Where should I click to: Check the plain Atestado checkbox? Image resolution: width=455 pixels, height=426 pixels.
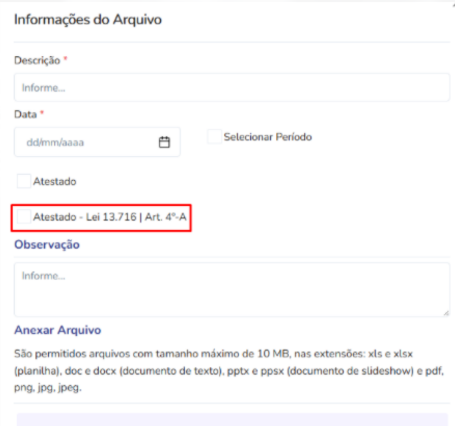(24, 181)
